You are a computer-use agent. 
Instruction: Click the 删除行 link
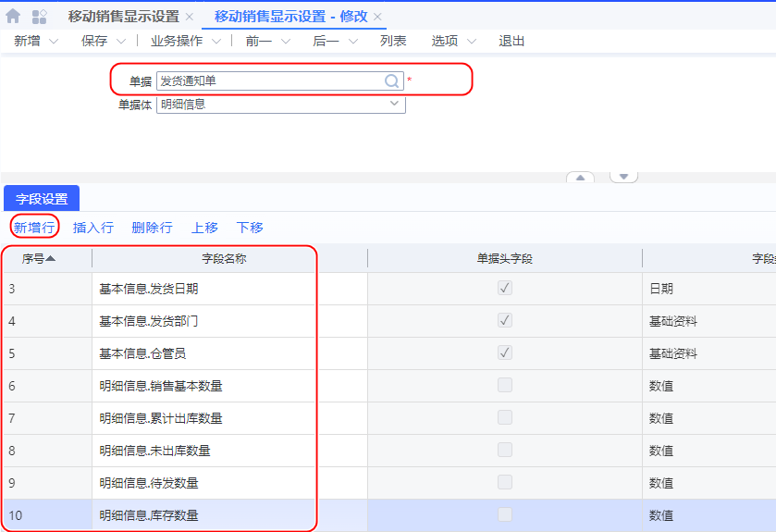coord(152,228)
